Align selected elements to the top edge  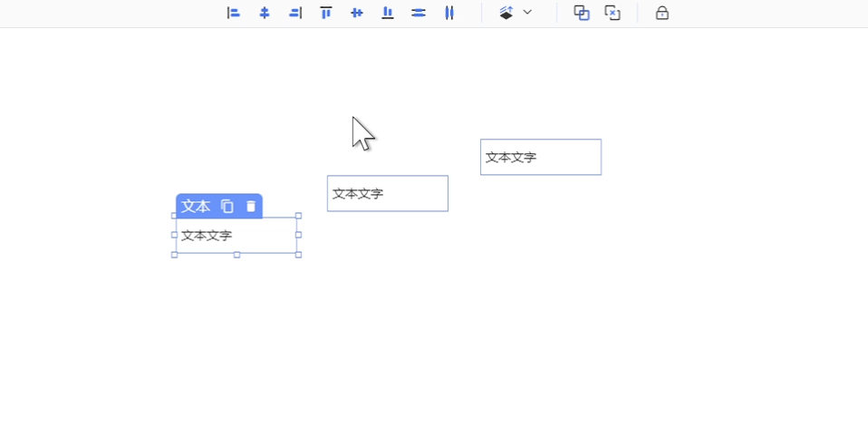tap(326, 13)
